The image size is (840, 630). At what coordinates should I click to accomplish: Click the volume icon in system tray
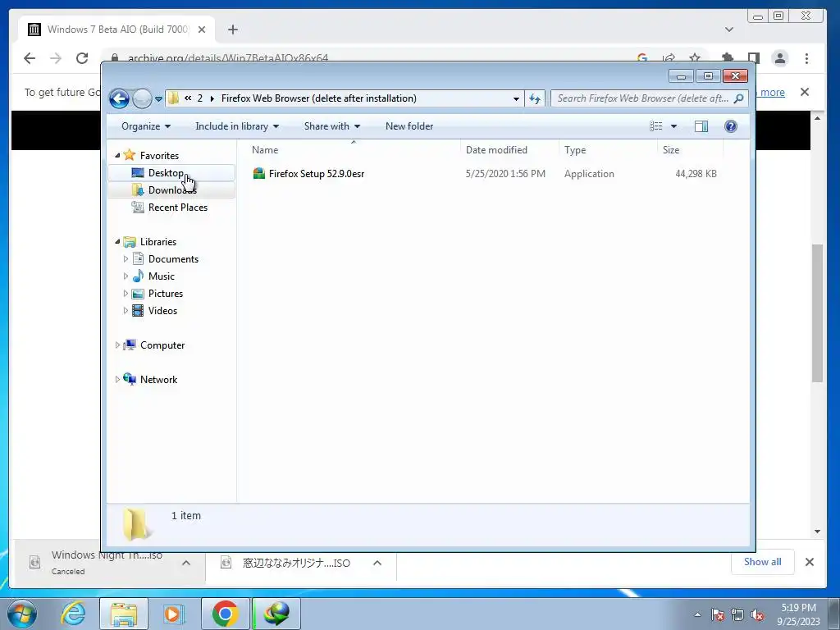click(x=757, y=615)
